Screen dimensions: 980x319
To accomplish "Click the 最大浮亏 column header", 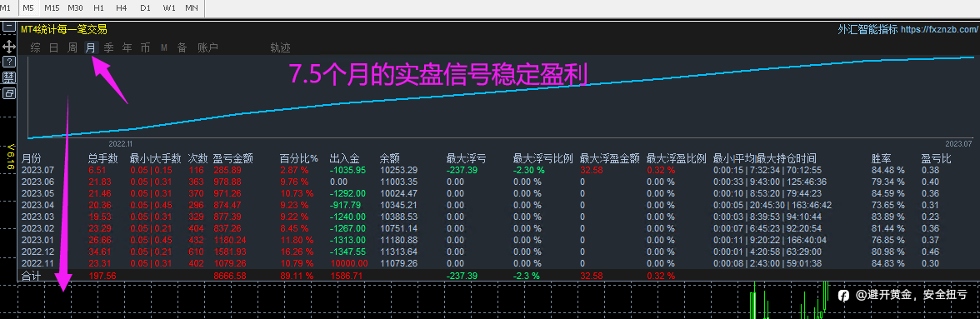I will click(x=467, y=159).
